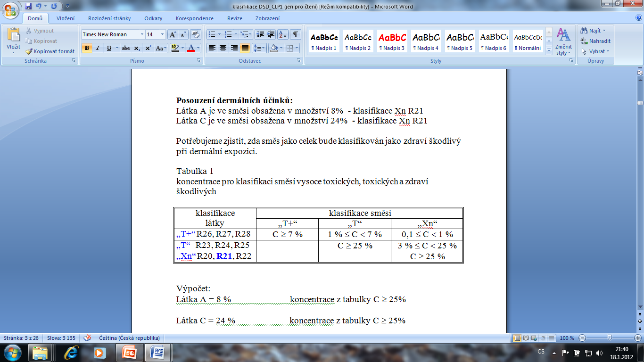Open change case Aa dropdown
Viewport: 644px width, 362px height.
click(160, 48)
